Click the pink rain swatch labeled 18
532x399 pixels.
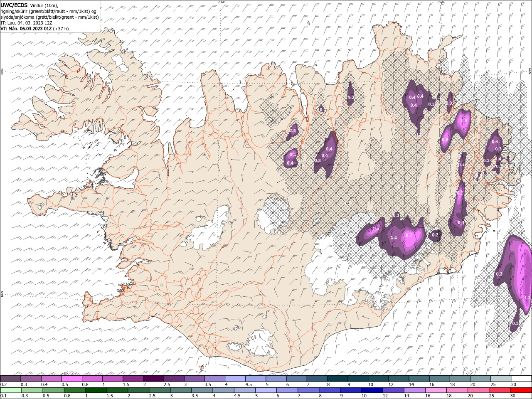coord(457,390)
